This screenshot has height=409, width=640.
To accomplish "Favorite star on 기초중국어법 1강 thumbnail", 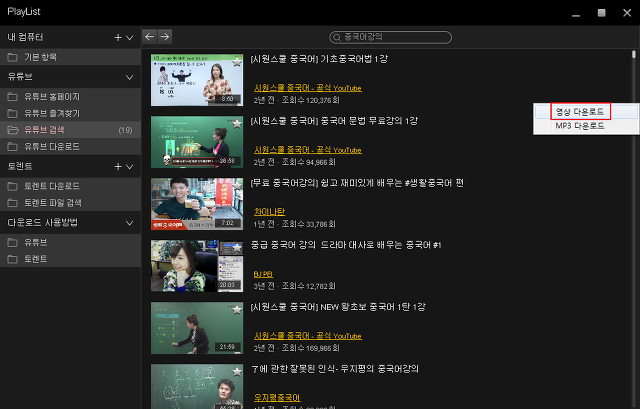I will [x=237, y=61].
